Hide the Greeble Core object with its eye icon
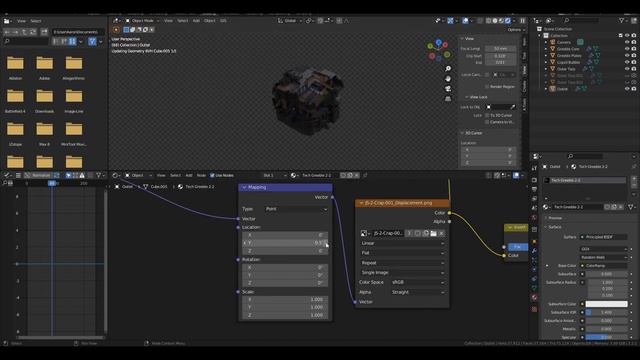The height and width of the screenshot is (360, 640). [627, 49]
